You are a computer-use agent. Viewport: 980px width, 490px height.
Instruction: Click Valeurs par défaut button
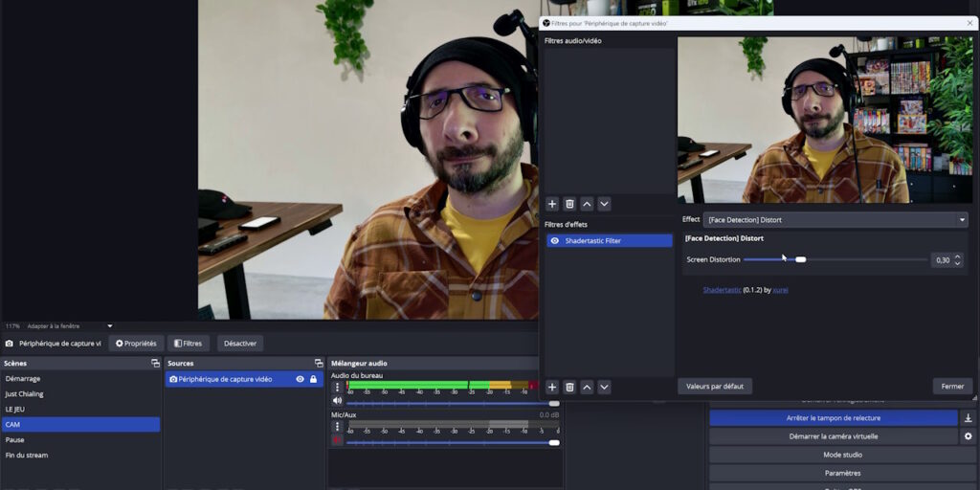point(715,387)
